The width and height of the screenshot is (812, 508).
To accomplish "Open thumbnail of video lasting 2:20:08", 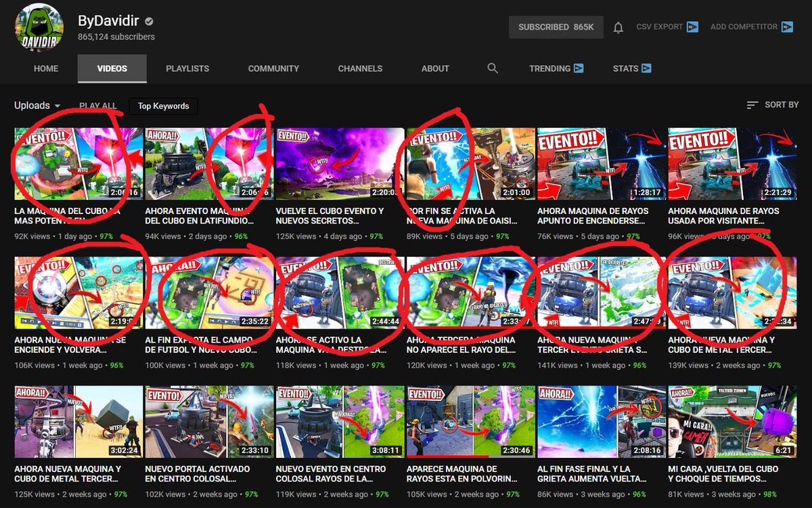I will [340, 164].
